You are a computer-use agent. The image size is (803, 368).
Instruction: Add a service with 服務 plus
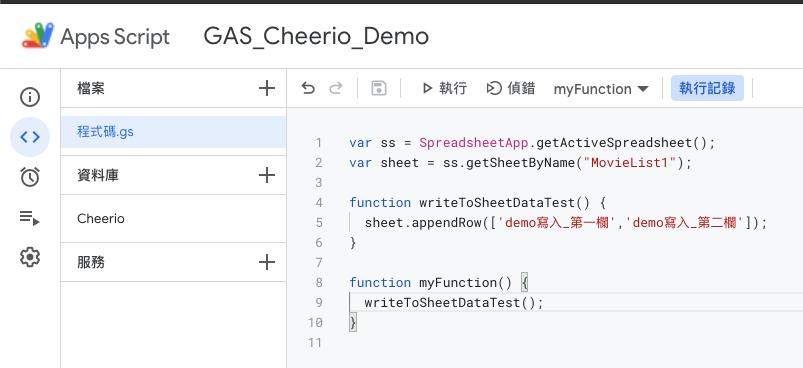coord(266,263)
